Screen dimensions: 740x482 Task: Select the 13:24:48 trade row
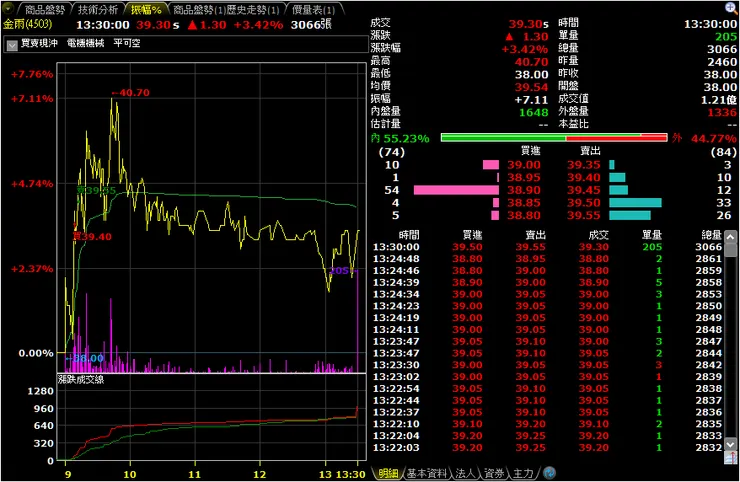(x=547, y=259)
